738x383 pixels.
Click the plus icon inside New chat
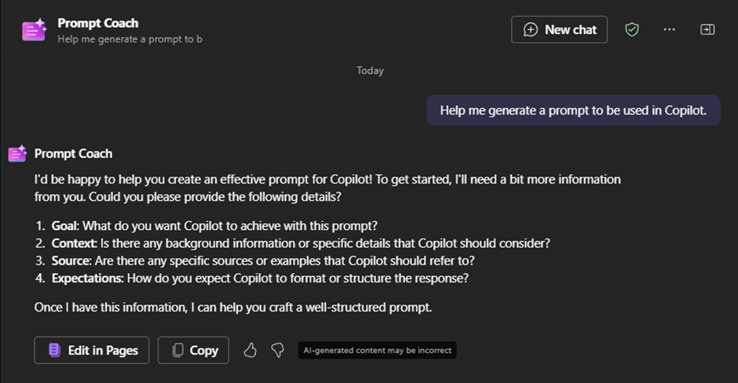[x=530, y=30]
